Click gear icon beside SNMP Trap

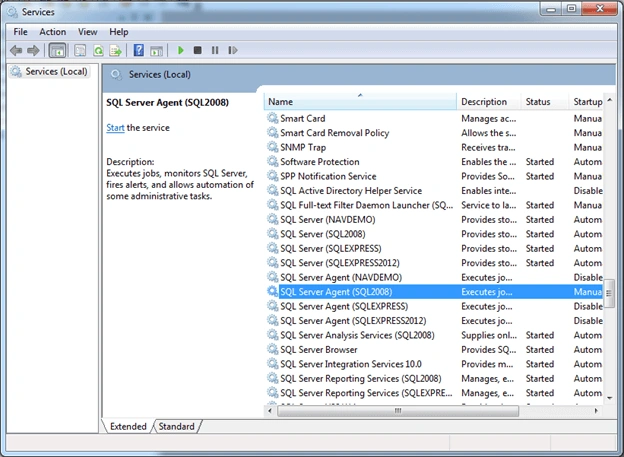[273, 147]
